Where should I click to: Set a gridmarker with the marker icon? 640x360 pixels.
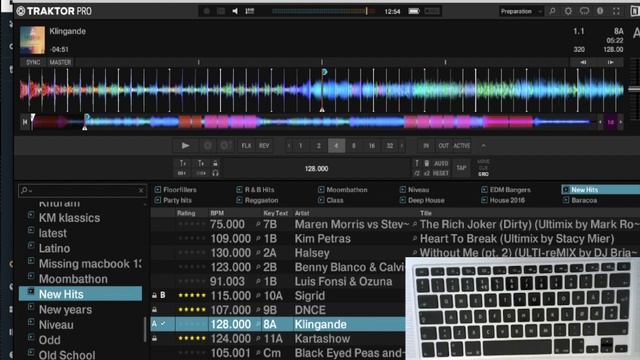(x=417, y=163)
